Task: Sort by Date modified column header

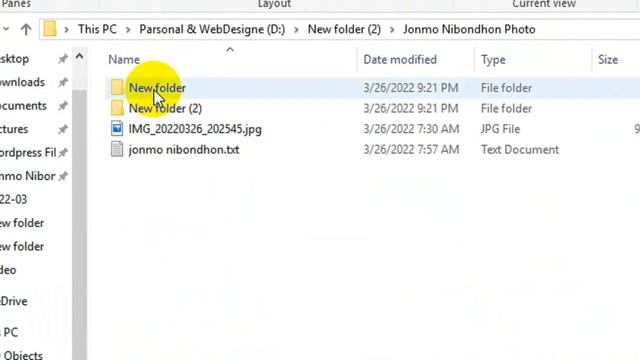Action: click(x=400, y=60)
